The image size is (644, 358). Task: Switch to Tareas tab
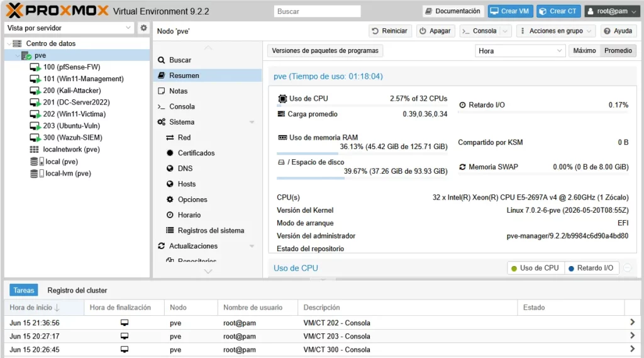point(24,291)
